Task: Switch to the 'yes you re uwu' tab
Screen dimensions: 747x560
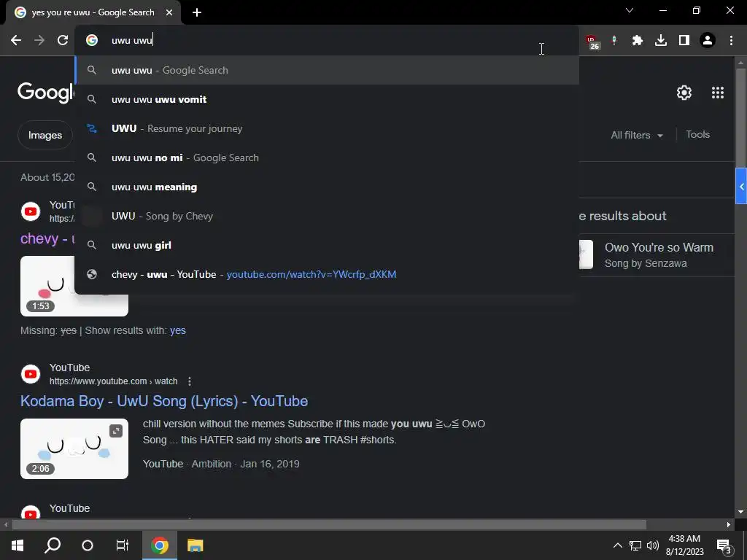Action: 93,12
